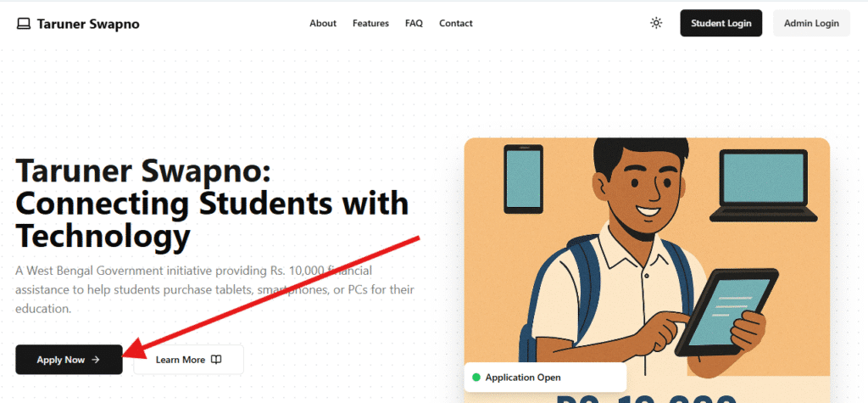Open the Features nav item
The image size is (868, 403).
[x=370, y=24]
